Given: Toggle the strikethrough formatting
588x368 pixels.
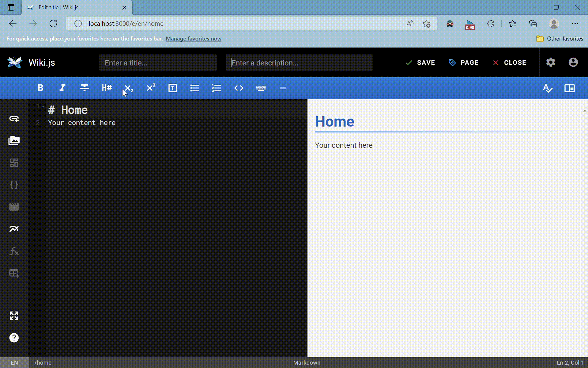Looking at the screenshot, I should pyautogui.click(x=84, y=88).
